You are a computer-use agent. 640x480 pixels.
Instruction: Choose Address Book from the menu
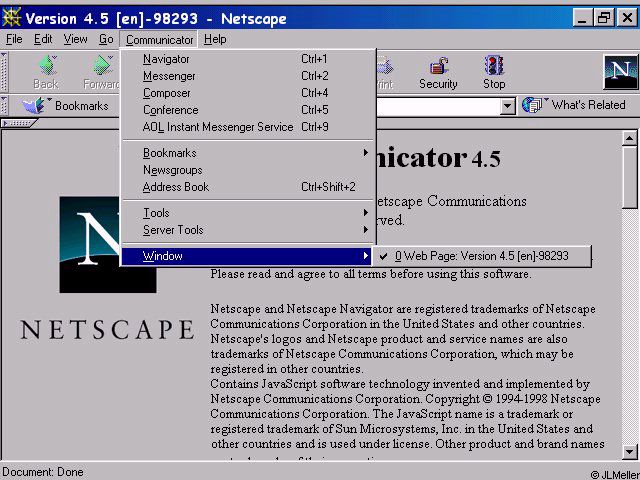coord(249,187)
